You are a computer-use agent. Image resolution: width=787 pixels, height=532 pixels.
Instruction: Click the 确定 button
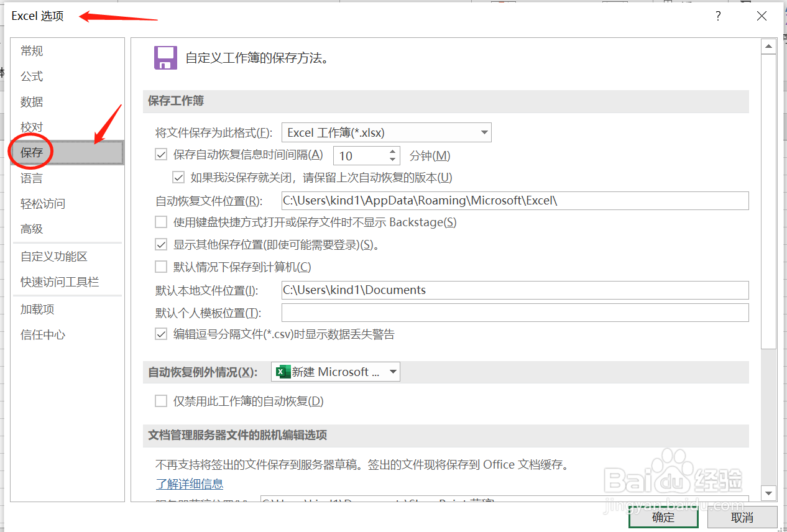pos(663,517)
